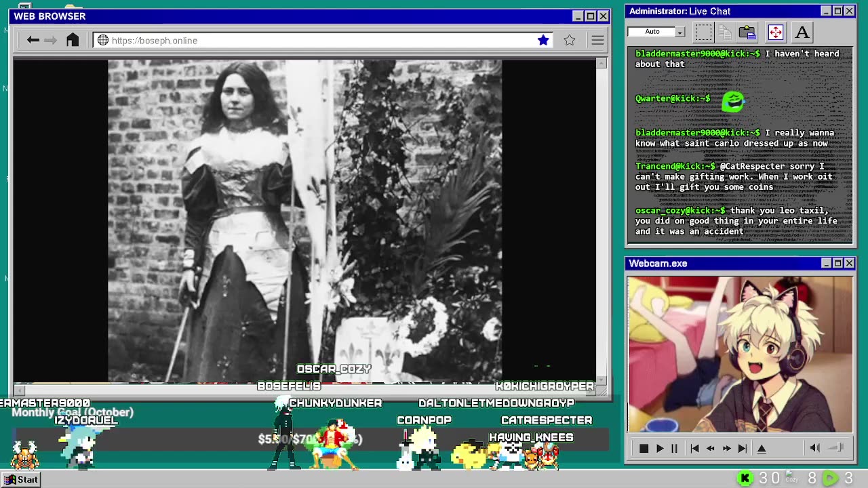
Task: Select the marquee selection tool in Live Chat
Action: click(x=703, y=32)
